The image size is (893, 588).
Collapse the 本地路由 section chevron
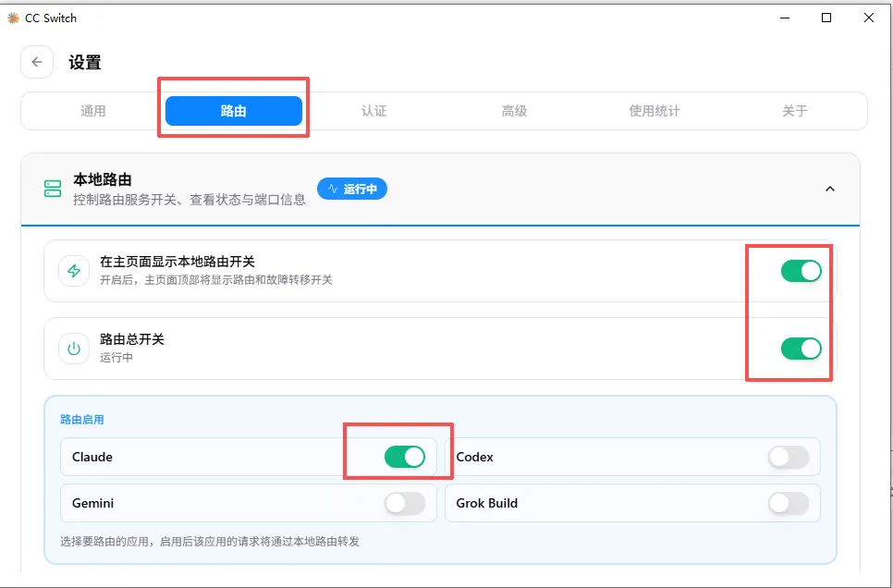(x=830, y=189)
